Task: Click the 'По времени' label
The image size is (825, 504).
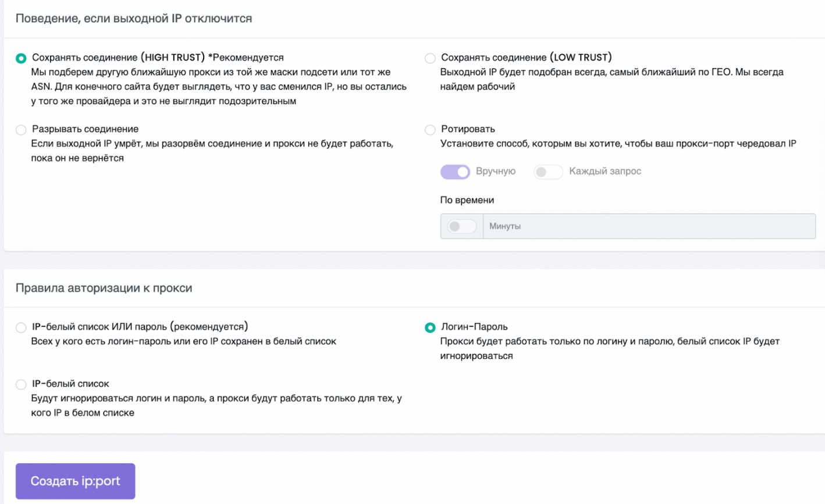Action: pos(467,200)
